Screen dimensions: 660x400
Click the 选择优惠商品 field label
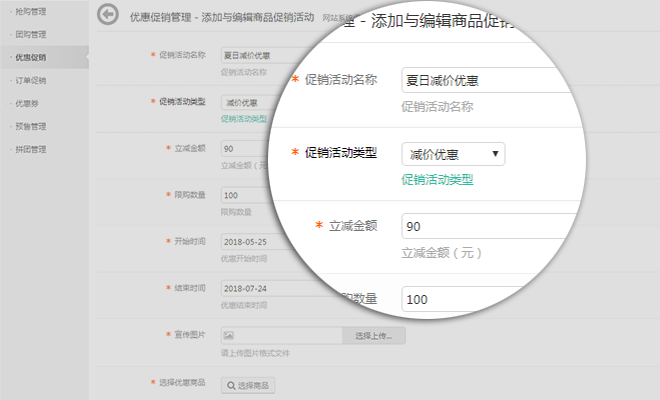coord(182,382)
